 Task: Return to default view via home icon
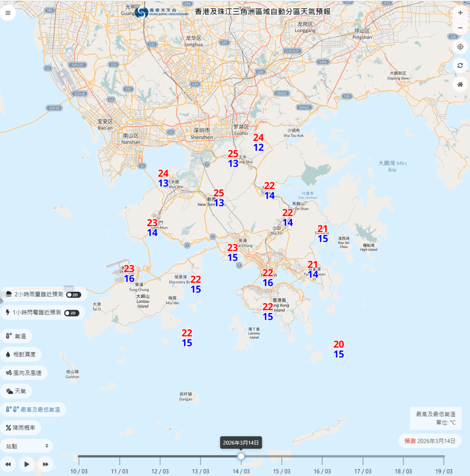click(x=460, y=85)
